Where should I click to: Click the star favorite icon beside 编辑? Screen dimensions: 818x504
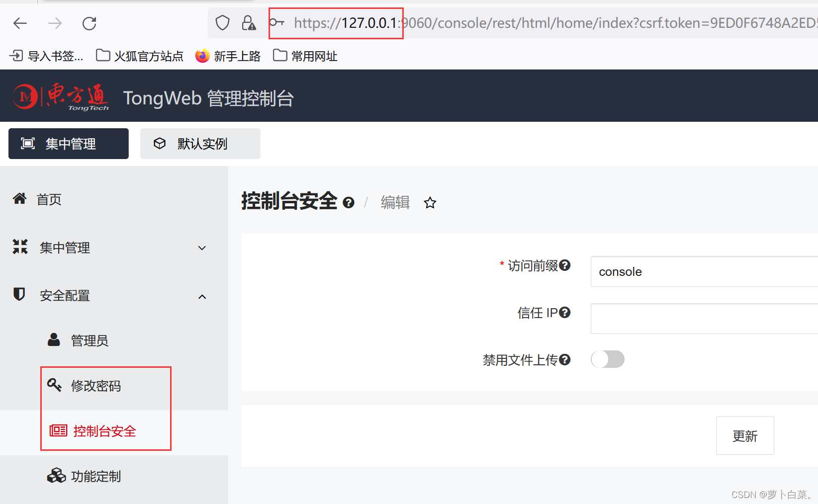coord(430,203)
